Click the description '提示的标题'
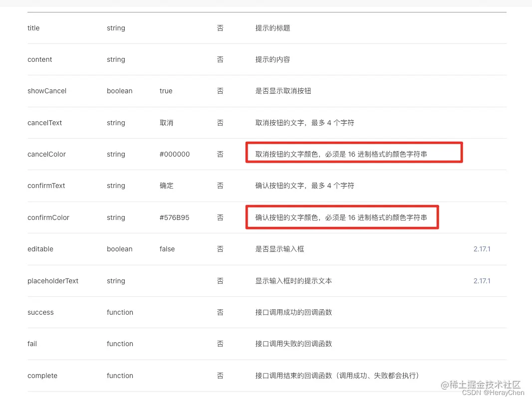The width and height of the screenshot is (532, 401). tap(273, 28)
